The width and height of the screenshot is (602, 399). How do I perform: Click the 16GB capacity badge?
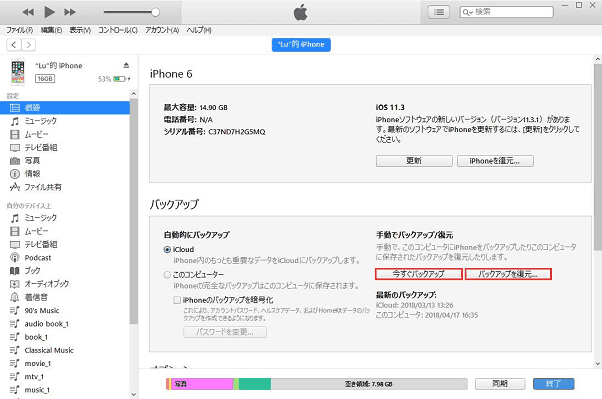pos(45,79)
